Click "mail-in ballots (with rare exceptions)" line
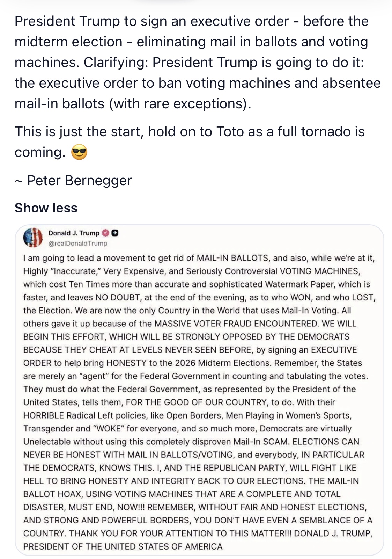This screenshot has height=559, width=392. tap(133, 104)
